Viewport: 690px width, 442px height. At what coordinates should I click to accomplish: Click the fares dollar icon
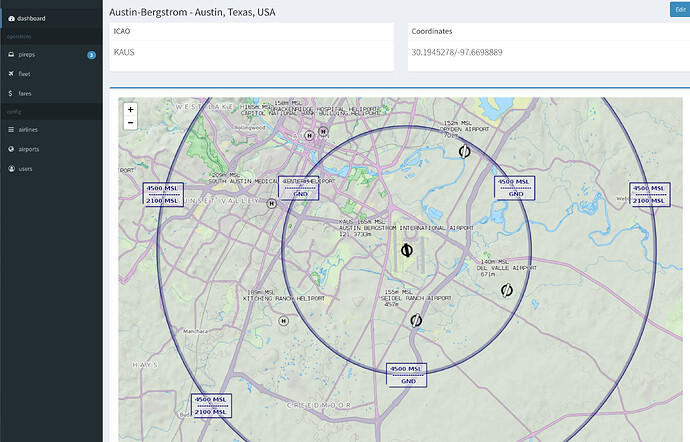11,93
